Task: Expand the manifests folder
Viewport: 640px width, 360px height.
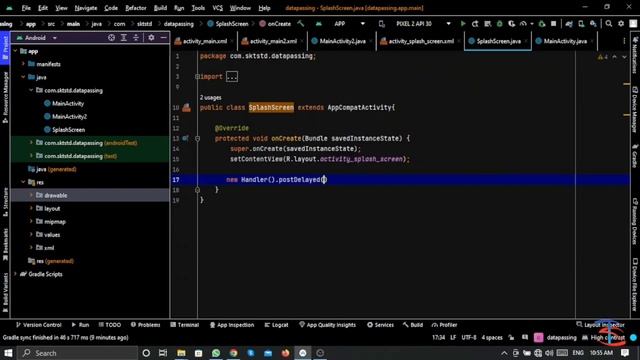Action: click(x=23, y=64)
